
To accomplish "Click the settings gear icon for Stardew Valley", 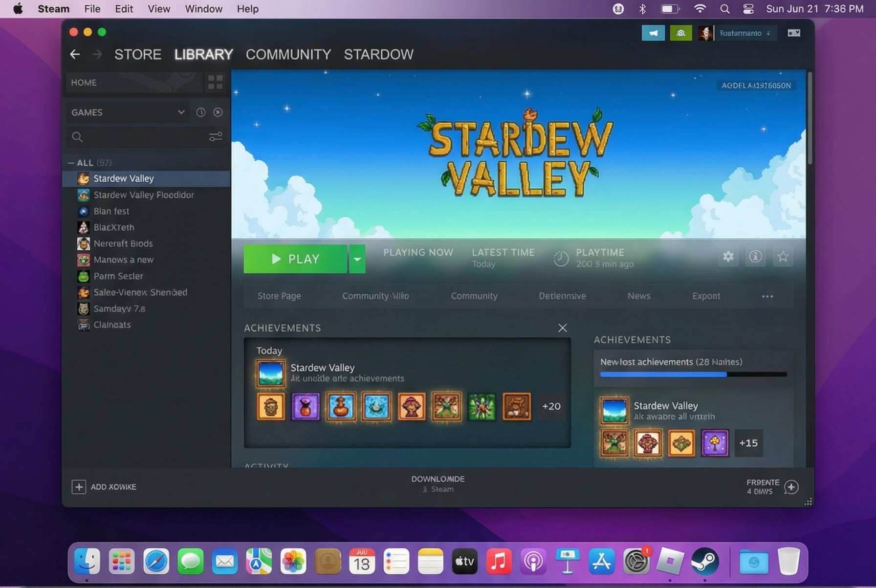I will [728, 257].
